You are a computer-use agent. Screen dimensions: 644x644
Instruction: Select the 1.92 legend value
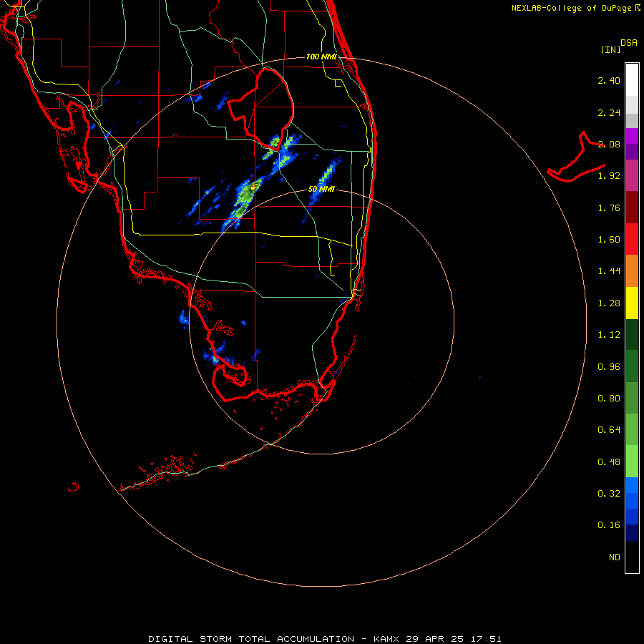click(x=609, y=176)
